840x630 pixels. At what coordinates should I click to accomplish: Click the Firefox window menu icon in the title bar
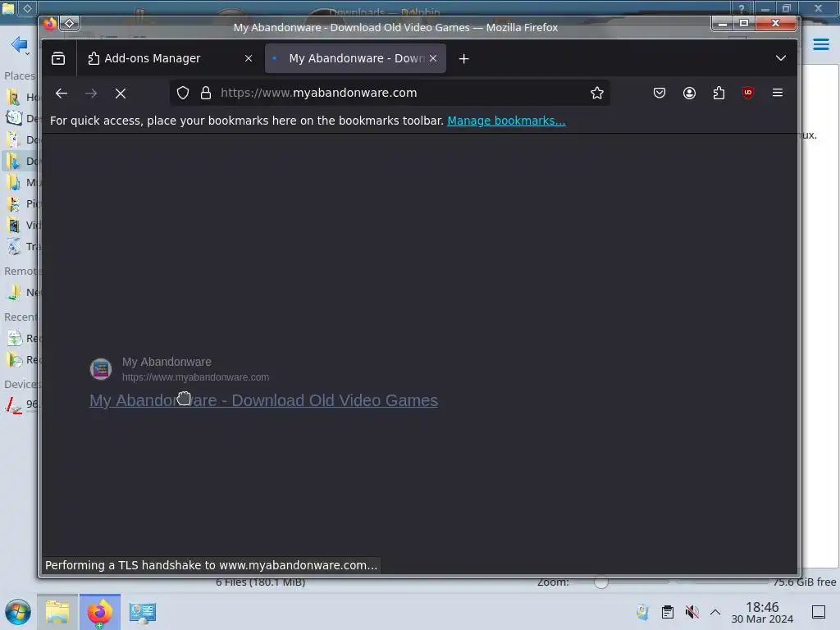[x=50, y=24]
